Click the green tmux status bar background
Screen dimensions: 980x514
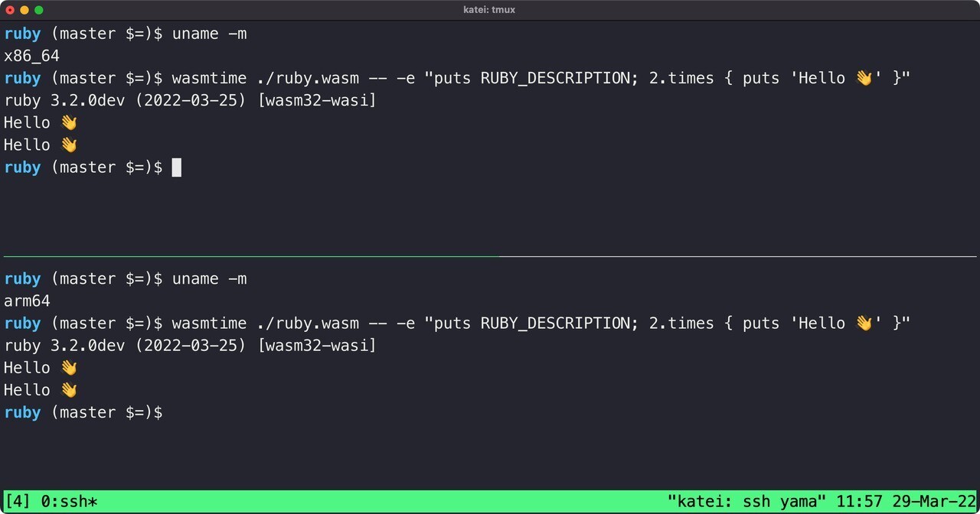[x=383, y=502]
